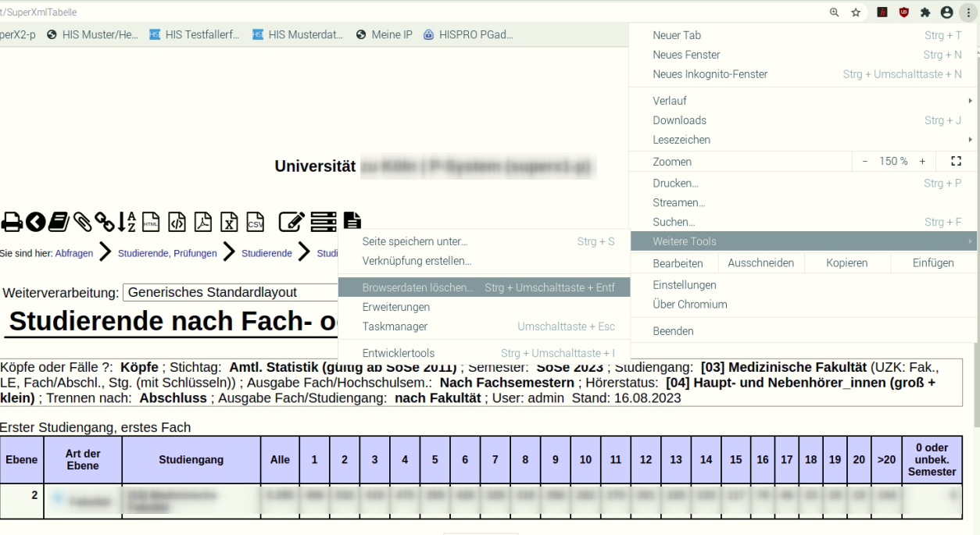Choose Streamen… in the menu
The image size is (980, 535).
[x=804, y=202]
